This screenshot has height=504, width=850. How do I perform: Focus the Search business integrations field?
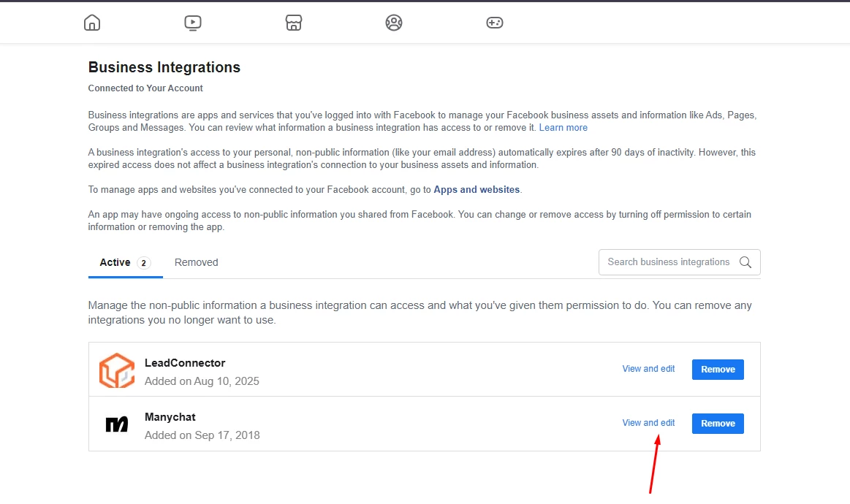click(x=679, y=262)
